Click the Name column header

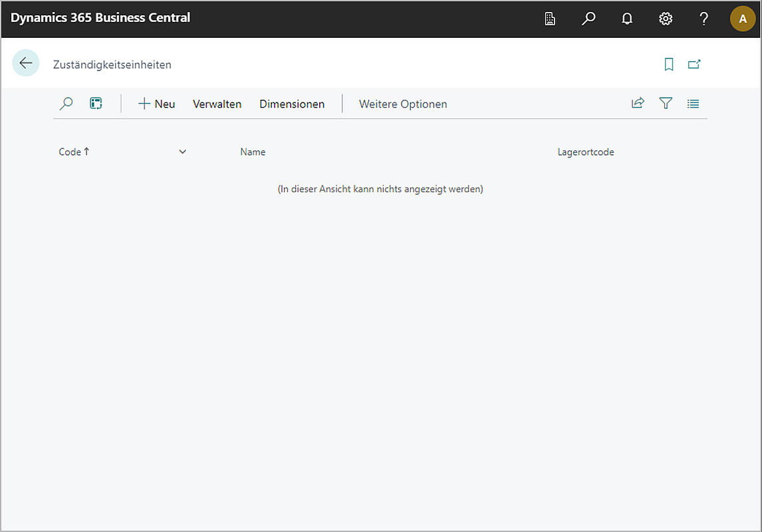[x=253, y=152]
